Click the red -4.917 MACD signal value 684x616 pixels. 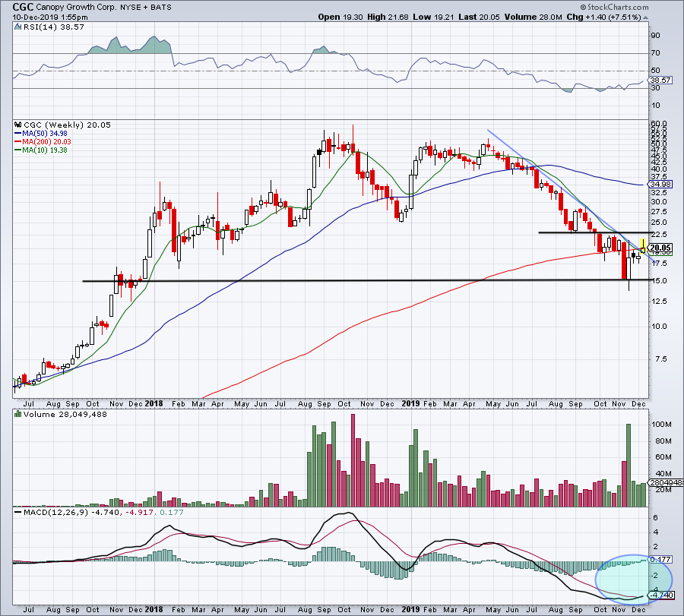click(140, 512)
